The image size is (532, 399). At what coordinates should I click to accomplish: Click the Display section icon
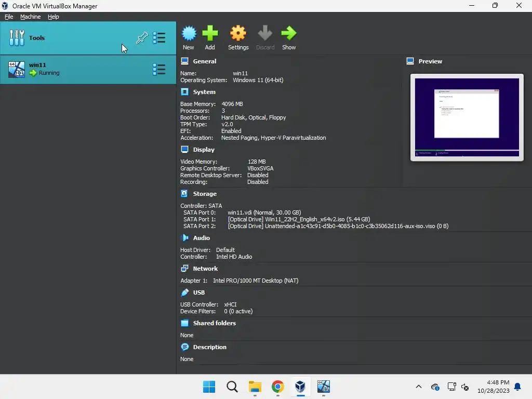184,149
